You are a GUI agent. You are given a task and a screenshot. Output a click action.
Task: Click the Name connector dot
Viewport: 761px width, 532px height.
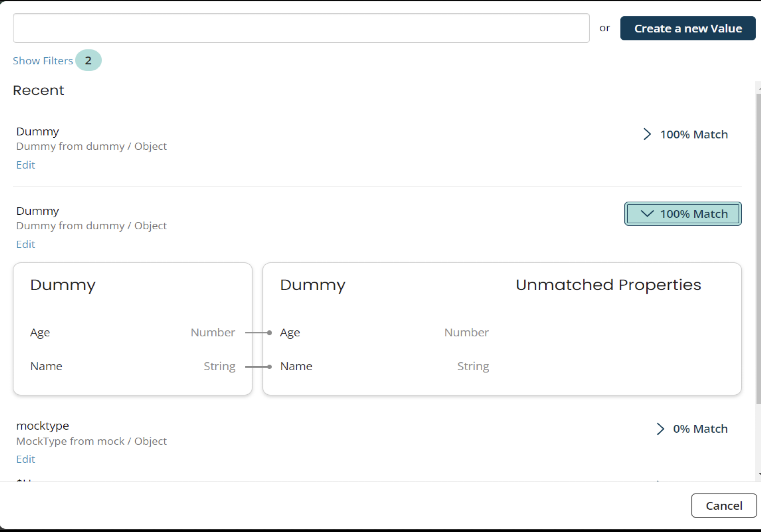click(270, 367)
